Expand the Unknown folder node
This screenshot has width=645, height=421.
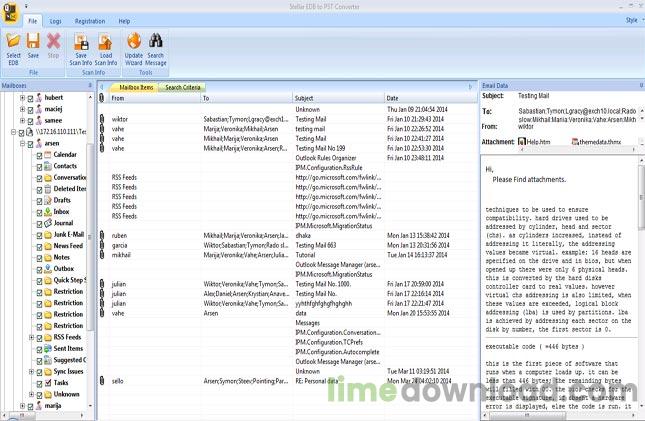tap(32, 394)
